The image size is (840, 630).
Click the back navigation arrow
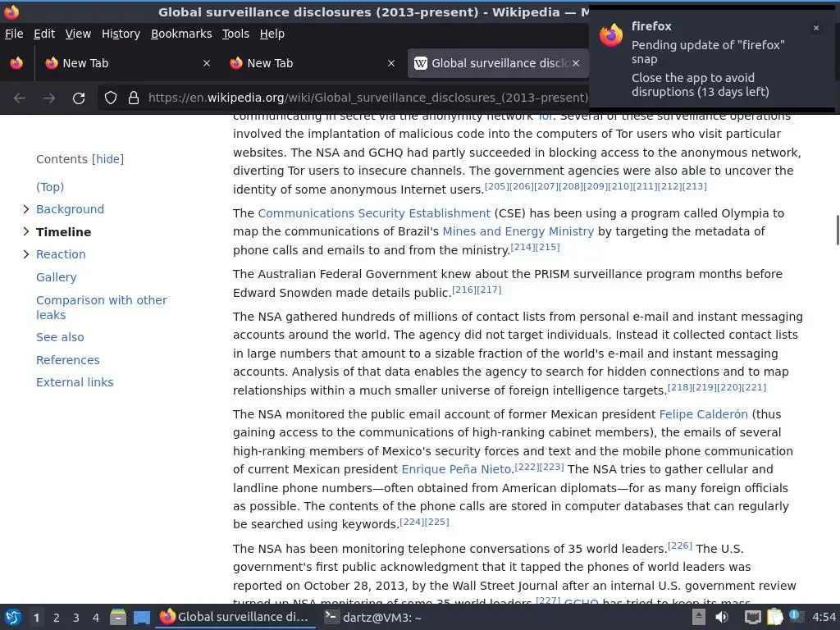20,98
